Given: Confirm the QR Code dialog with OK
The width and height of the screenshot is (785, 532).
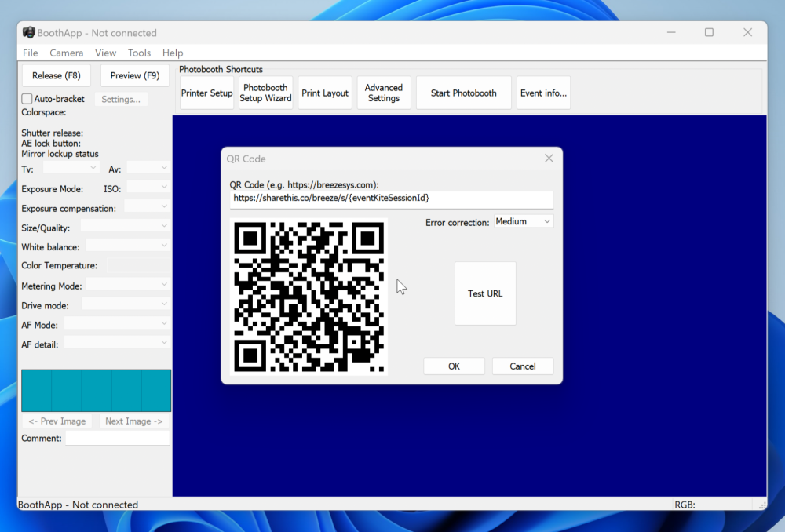Looking at the screenshot, I should point(454,366).
